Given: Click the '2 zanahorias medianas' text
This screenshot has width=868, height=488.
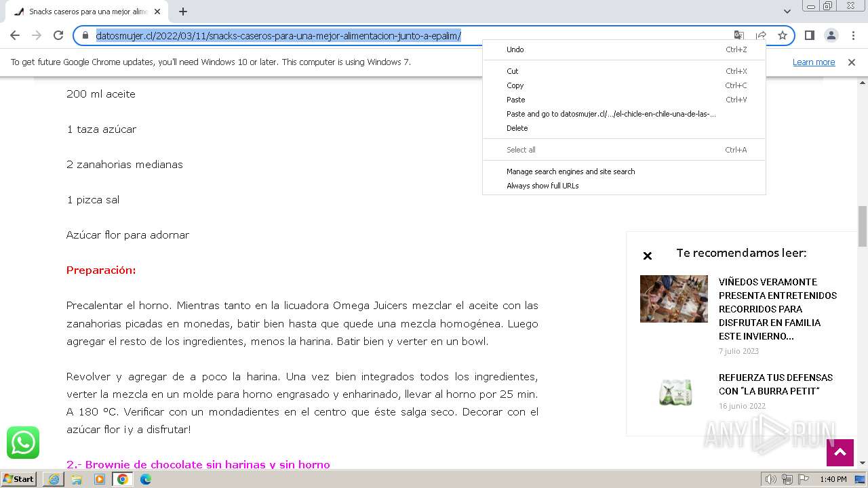Looking at the screenshot, I should (x=125, y=164).
